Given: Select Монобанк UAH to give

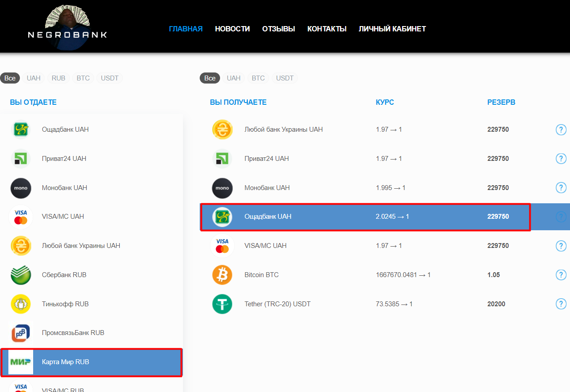Looking at the screenshot, I should 91,188.
